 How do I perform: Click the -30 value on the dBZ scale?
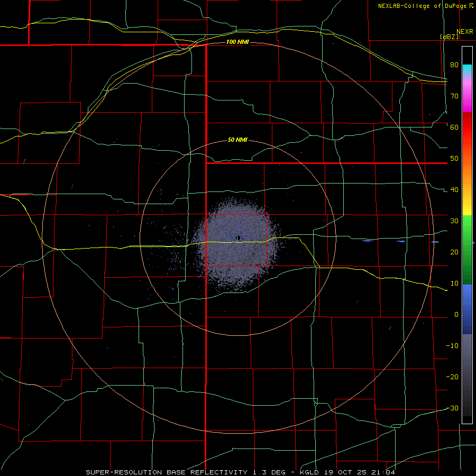452,408
